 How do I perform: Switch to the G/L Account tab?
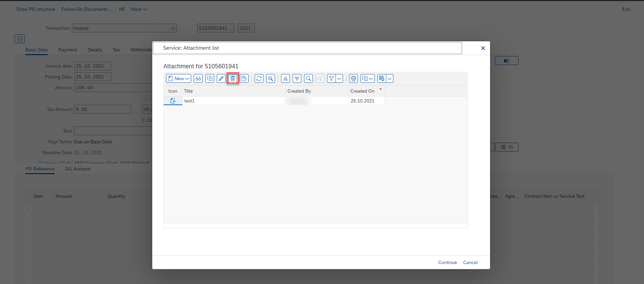coord(78,169)
